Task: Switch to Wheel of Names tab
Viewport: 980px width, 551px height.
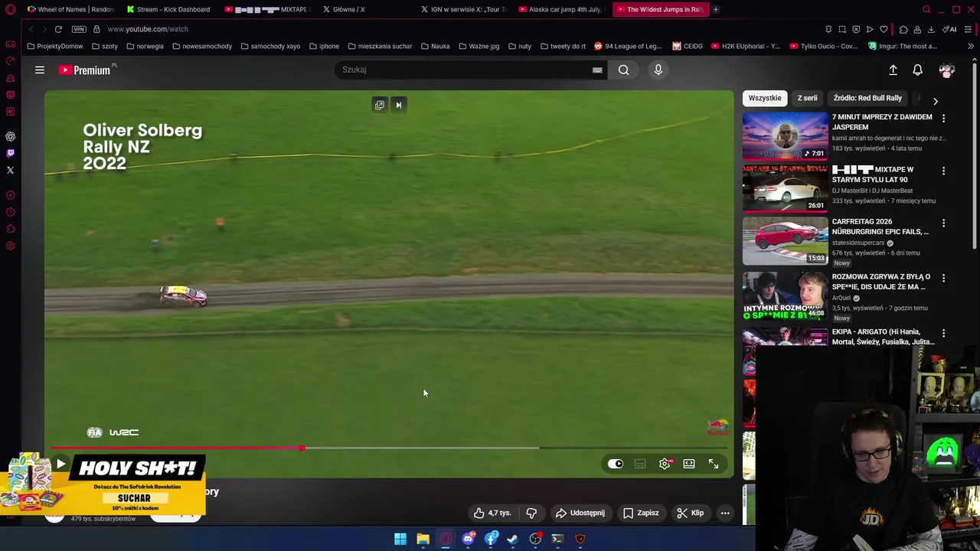Action: tap(69, 9)
